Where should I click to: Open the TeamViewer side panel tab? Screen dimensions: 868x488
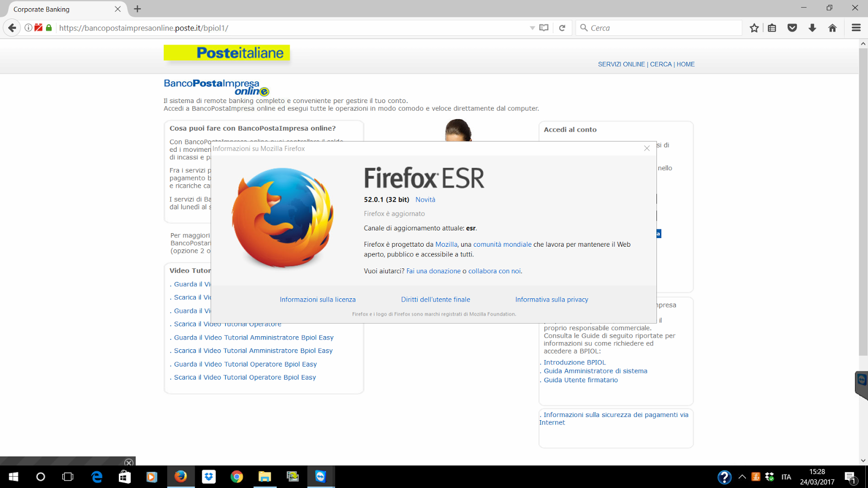point(861,384)
